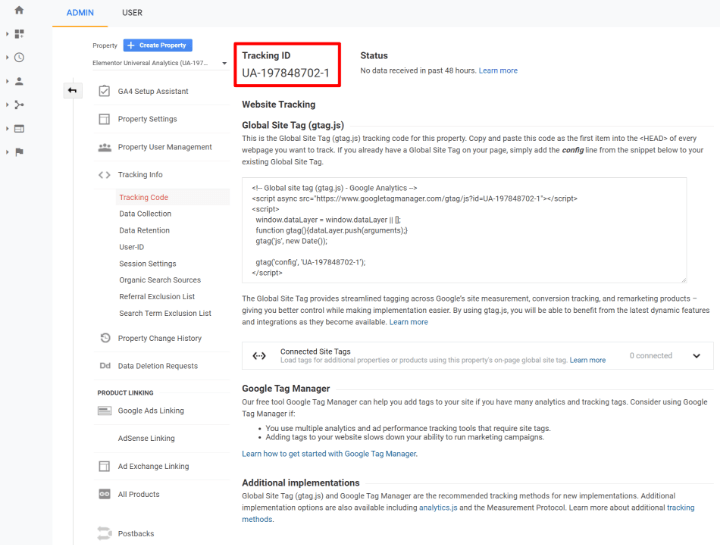Select Tracking Code submenu item
Image resolution: width=720 pixels, height=545 pixels.
tap(144, 197)
